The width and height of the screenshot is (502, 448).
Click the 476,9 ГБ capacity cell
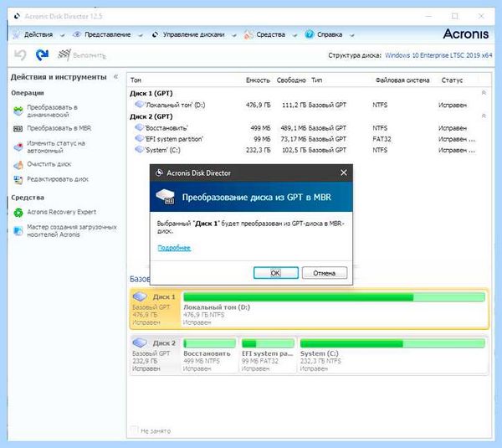click(x=258, y=105)
